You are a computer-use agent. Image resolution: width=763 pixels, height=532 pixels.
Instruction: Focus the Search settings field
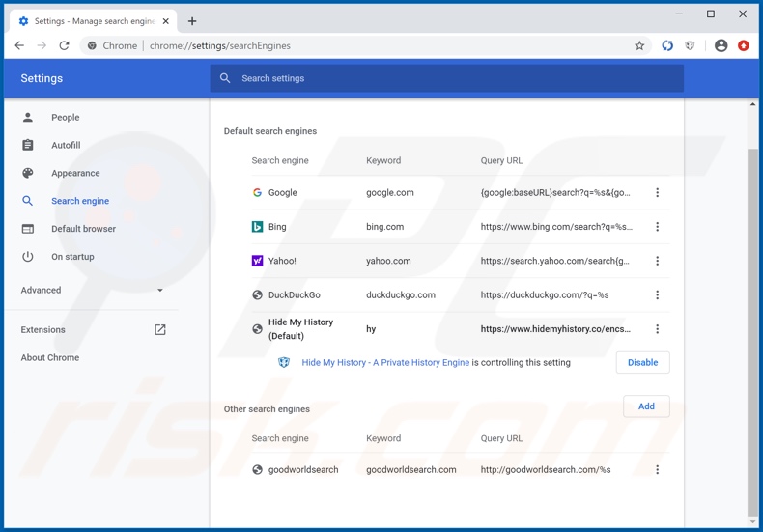[x=447, y=78]
